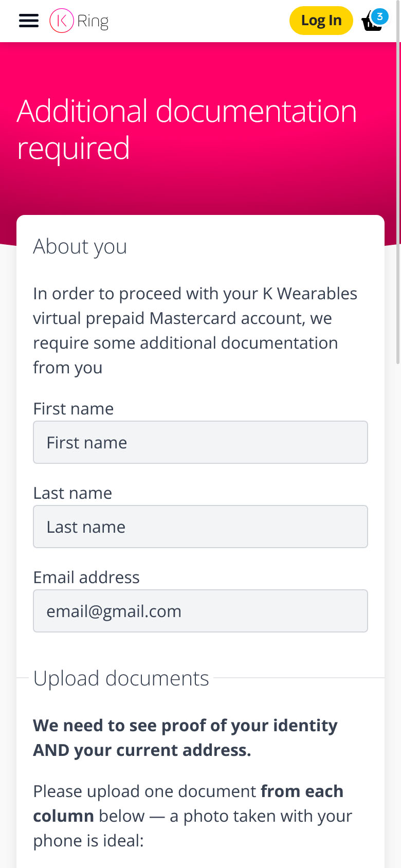Open the hamburger navigation menu
401x868 pixels.
tap(29, 21)
